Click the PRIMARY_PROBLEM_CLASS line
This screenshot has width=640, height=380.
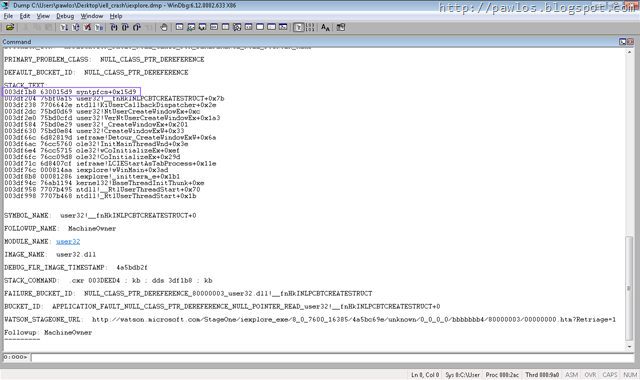click(x=104, y=60)
